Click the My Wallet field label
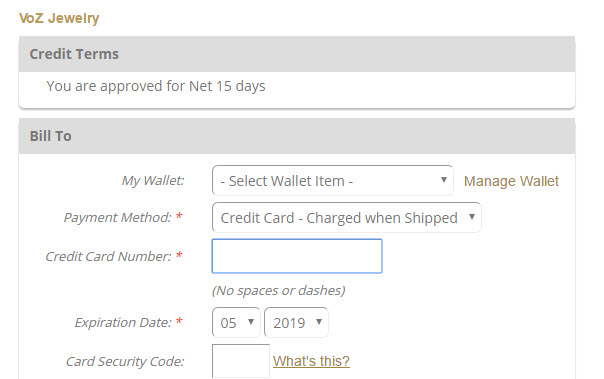Screen dimensions: 604x379 [153, 180]
